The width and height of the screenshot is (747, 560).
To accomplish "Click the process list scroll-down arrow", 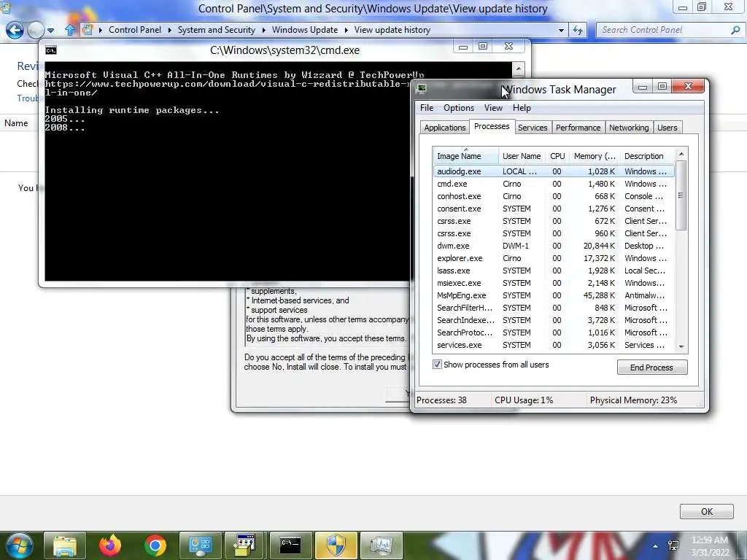I will click(x=681, y=346).
